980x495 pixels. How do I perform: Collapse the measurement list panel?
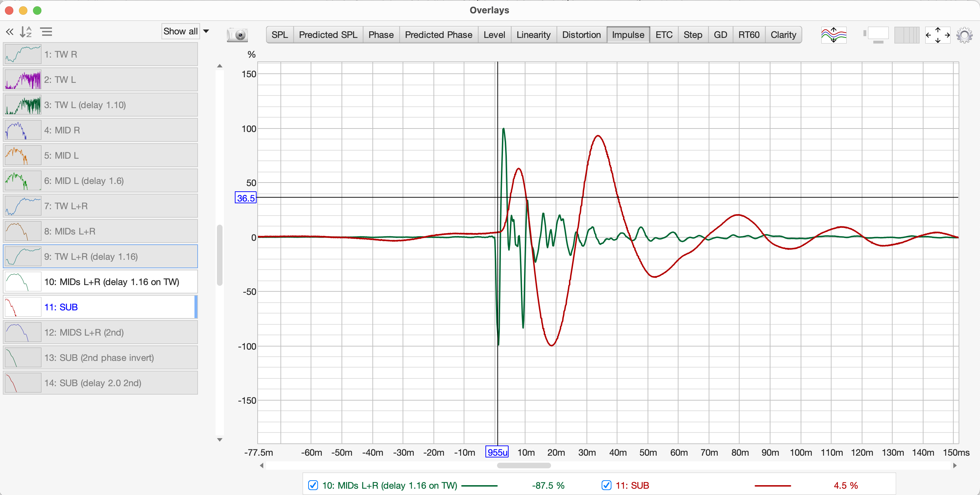[x=10, y=32]
